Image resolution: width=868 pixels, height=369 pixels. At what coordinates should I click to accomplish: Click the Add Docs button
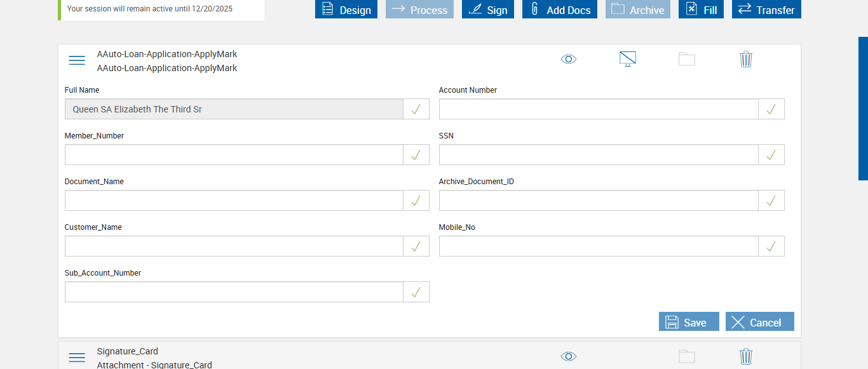pyautogui.click(x=560, y=10)
